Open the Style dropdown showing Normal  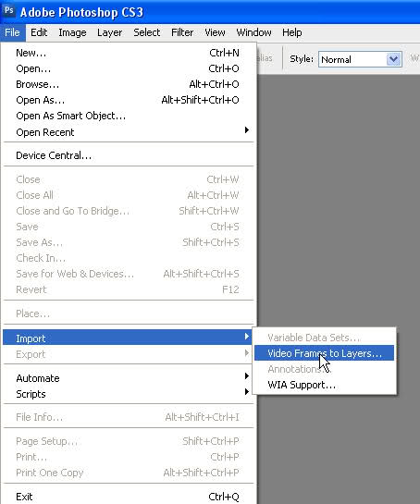tap(360, 59)
